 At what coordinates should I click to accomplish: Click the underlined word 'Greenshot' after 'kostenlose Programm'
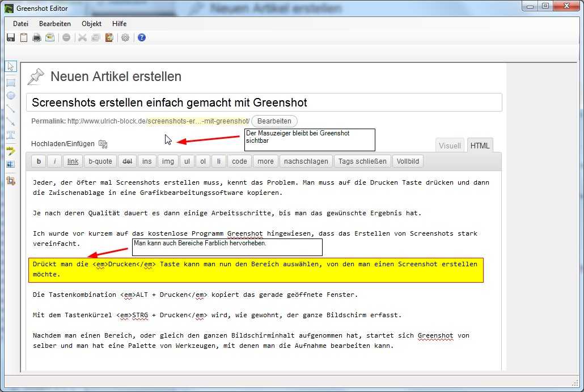click(245, 234)
